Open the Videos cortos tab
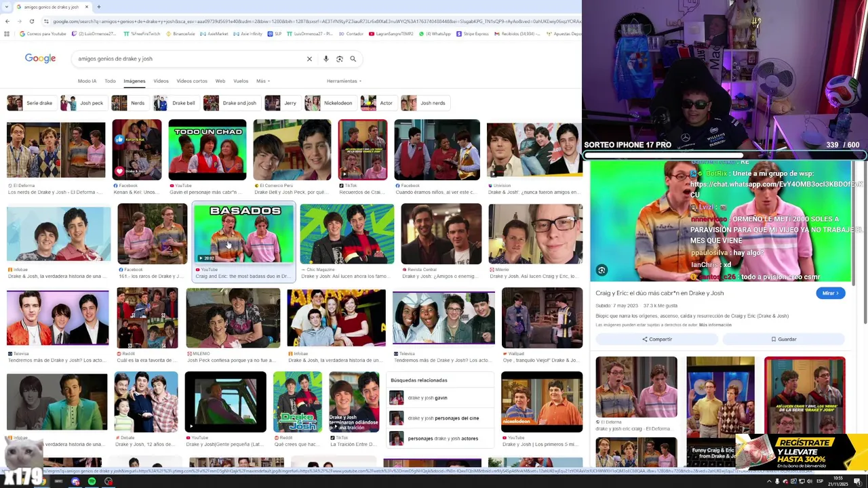Screen dimensions: 868x488 point(192,81)
